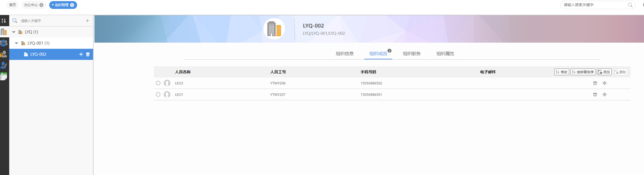
Task: Click the 电子邮件 column header
Action: 488,72
